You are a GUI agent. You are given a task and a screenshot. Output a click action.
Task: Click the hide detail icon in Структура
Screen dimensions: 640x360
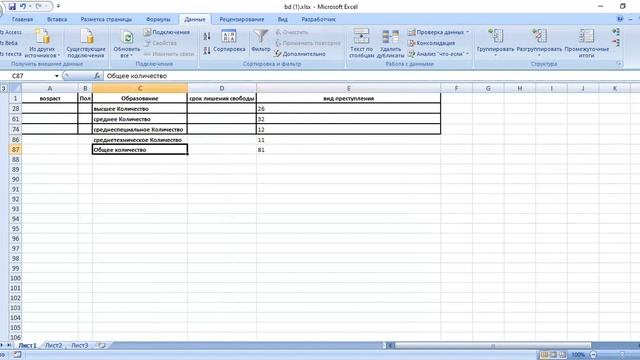[x=616, y=42]
